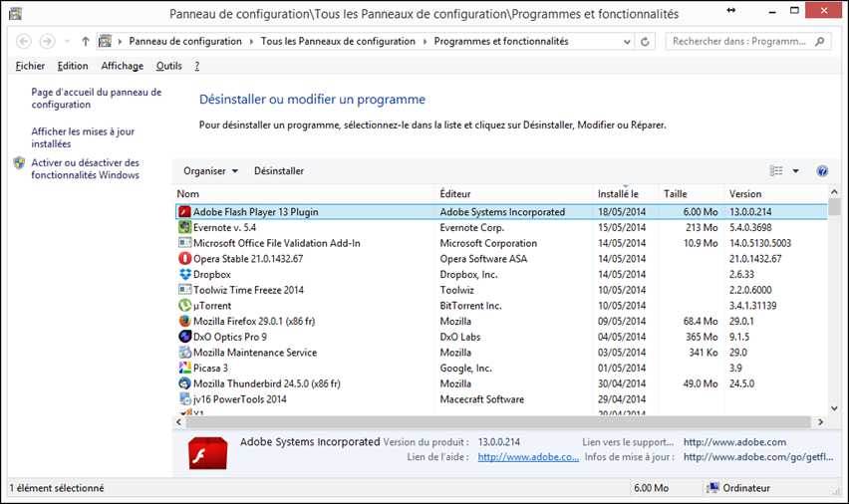Click the Opera Stable red O icon
This screenshot has width=849, height=504.
pos(185,259)
